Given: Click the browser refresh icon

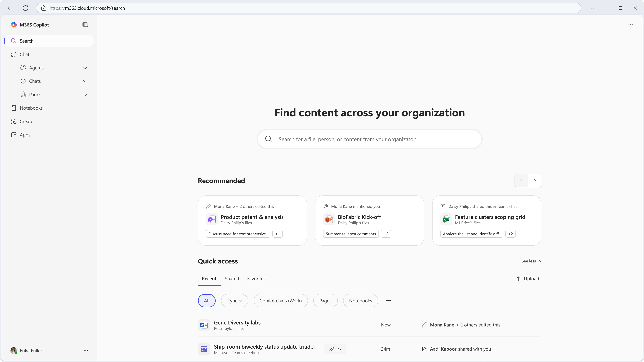Looking at the screenshot, I should [x=25, y=8].
